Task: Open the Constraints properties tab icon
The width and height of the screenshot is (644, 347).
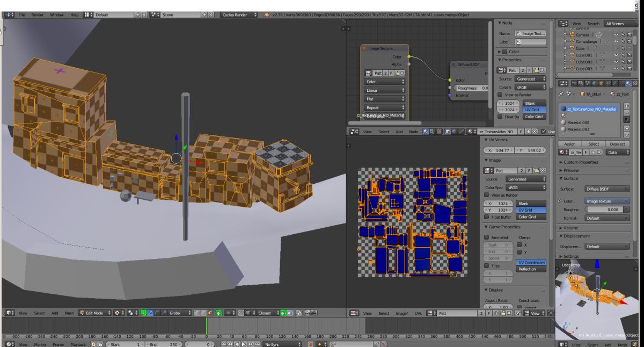Action: (x=608, y=83)
